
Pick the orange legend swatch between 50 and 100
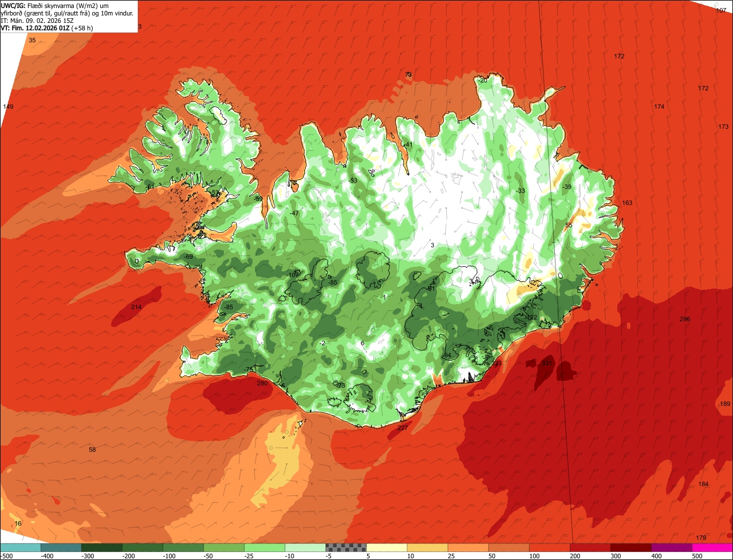point(509,547)
